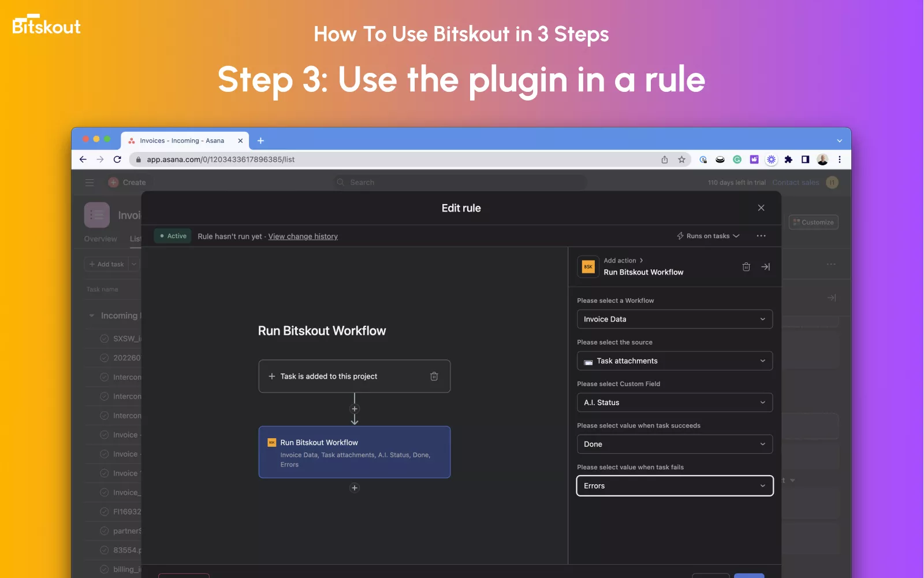Collapse the action side panel arrow

[x=766, y=266]
